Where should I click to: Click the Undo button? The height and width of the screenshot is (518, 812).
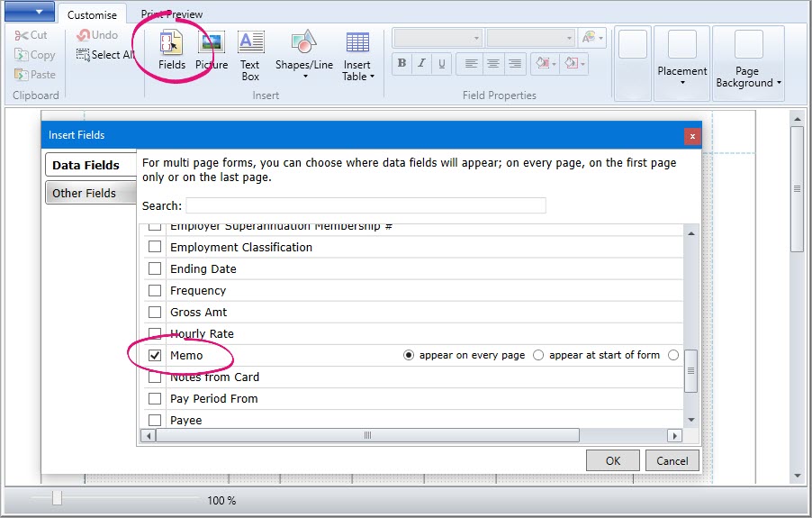97,35
